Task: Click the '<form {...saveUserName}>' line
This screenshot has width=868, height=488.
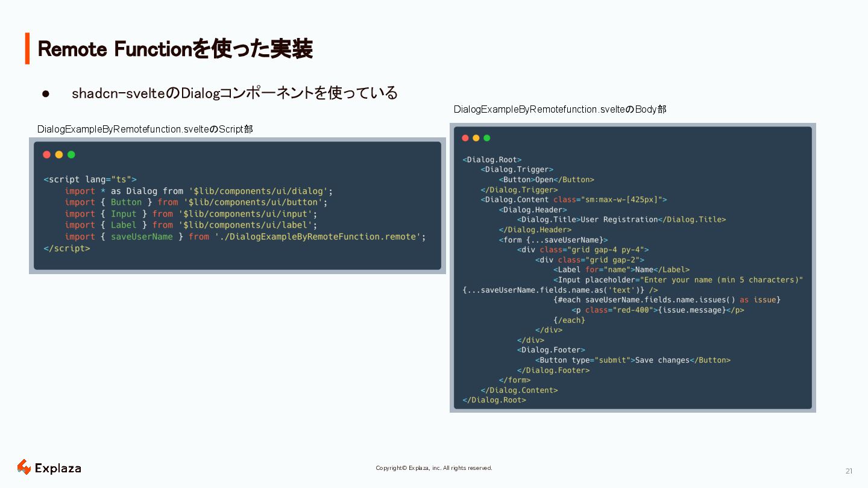Action: pyautogui.click(x=553, y=240)
